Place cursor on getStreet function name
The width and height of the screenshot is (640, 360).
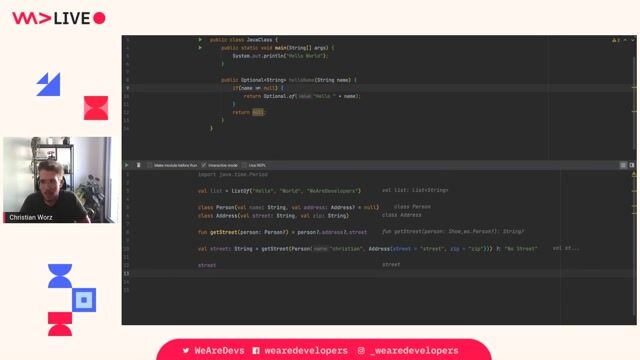click(229, 232)
